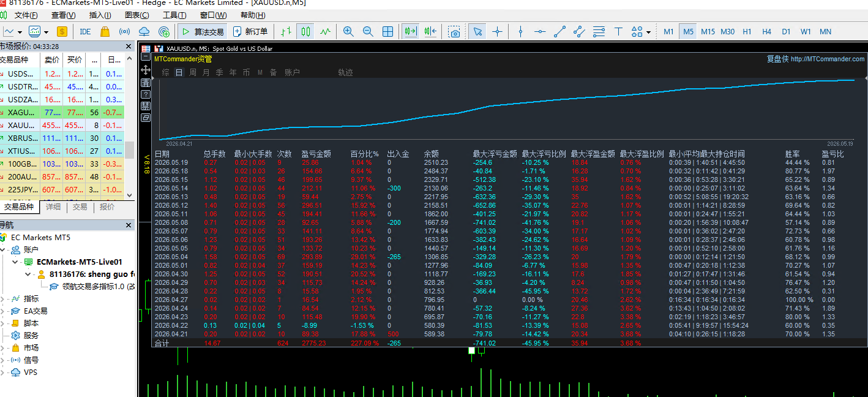The height and width of the screenshot is (397, 868).
Task: Select the M30 timeframe
Action: click(728, 31)
